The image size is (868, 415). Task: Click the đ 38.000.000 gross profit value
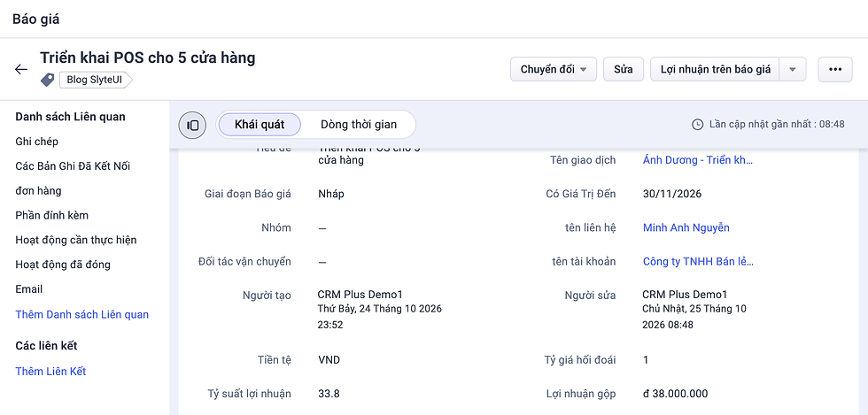(x=675, y=394)
